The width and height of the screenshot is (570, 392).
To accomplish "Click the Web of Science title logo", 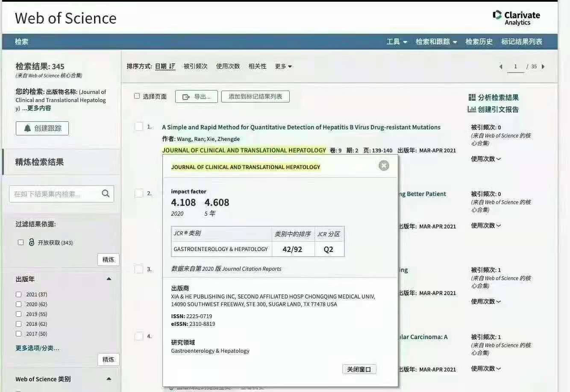I will point(65,18).
